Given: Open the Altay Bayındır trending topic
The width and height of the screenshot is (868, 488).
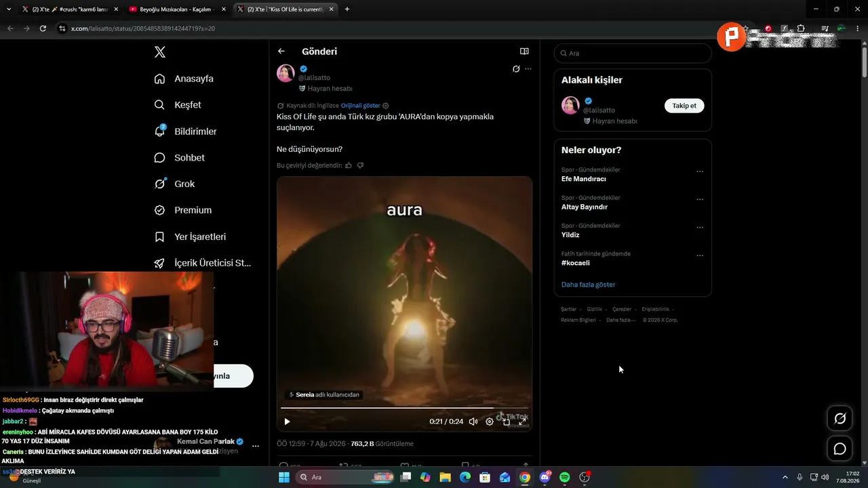Looking at the screenshot, I should coord(585,207).
